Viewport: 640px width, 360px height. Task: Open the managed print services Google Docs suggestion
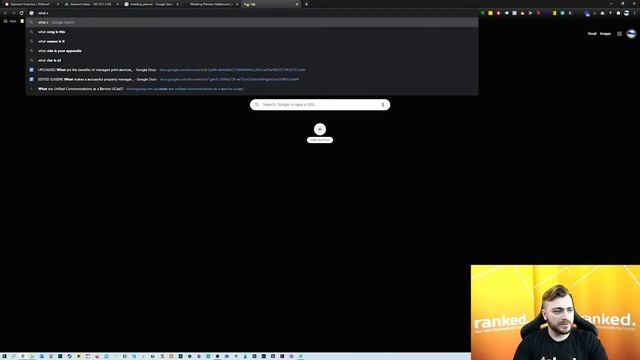point(252,70)
